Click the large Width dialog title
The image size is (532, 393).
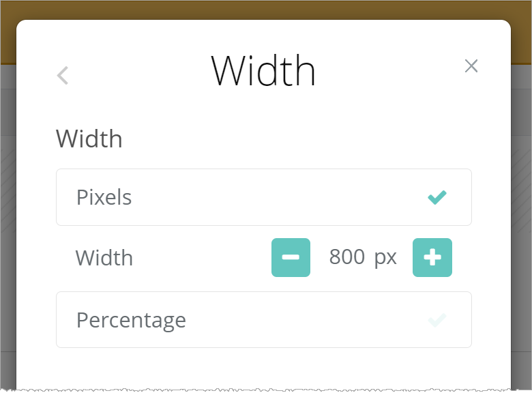[263, 70]
